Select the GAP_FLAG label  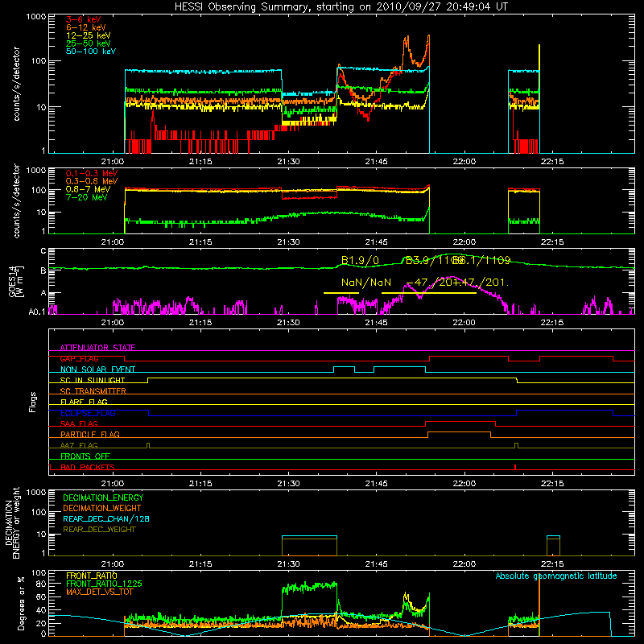[79, 358]
